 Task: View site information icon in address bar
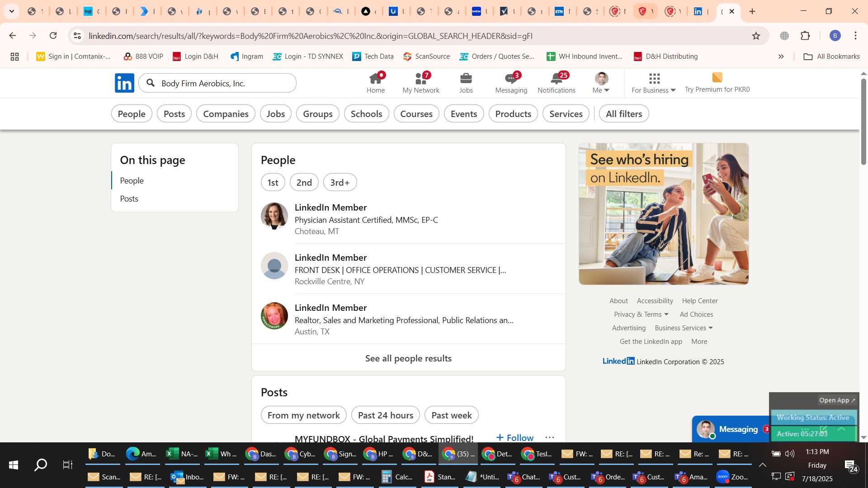coord(77,36)
